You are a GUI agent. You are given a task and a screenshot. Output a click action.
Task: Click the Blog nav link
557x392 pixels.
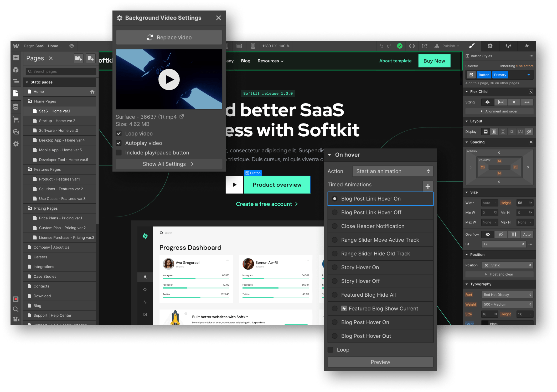(245, 61)
